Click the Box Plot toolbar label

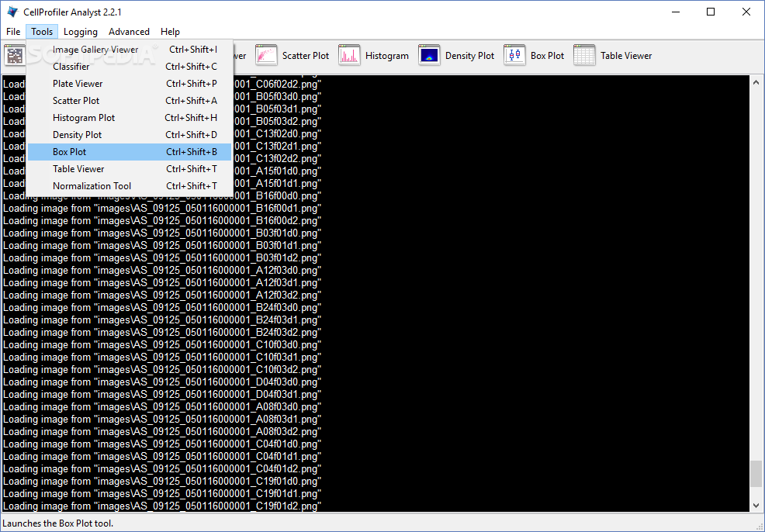click(547, 56)
